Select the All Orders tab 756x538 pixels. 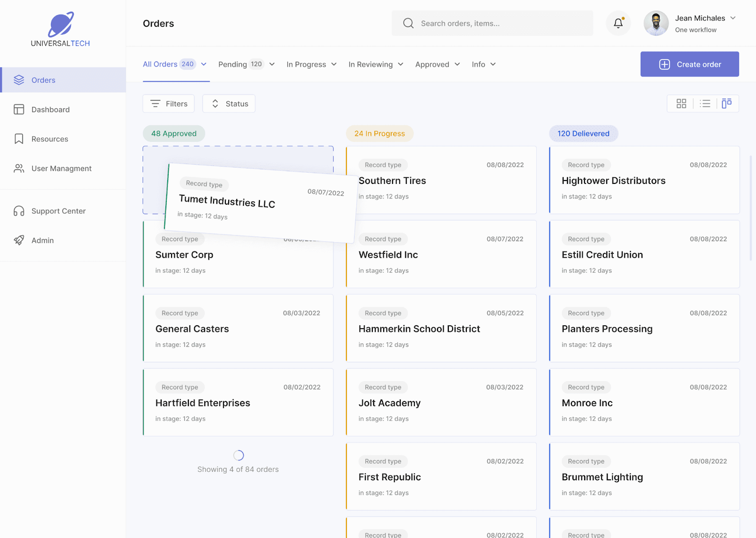tap(176, 64)
